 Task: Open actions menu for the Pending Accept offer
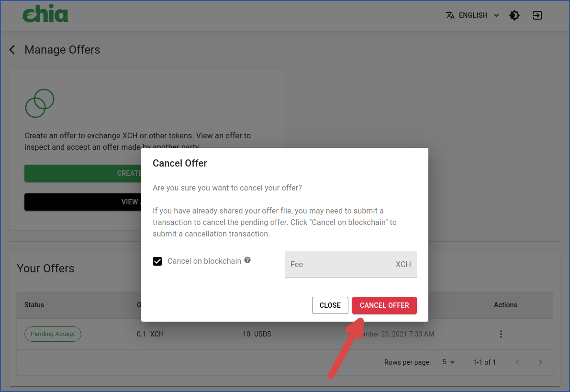click(501, 334)
